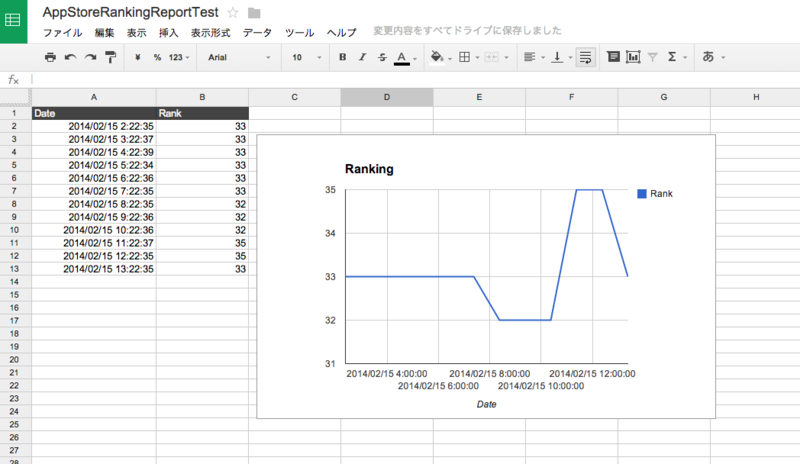Redo the last action
The image size is (800, 464).
pyautogui.click(x=90, y=57)
